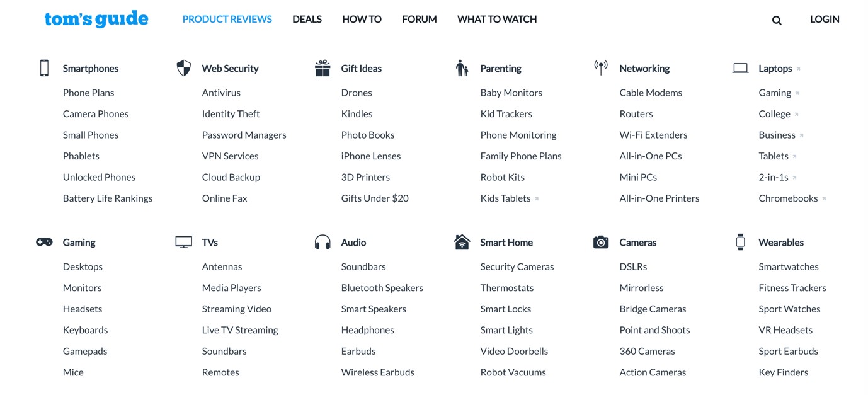868x395 pixels.
Task: Open the Antennas link under TVs
Action: coord(222,266)
